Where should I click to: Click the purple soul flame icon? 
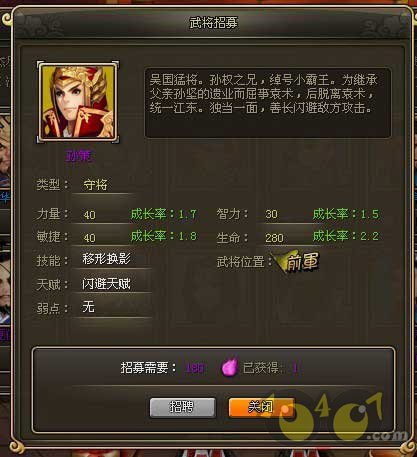(230, 367)
